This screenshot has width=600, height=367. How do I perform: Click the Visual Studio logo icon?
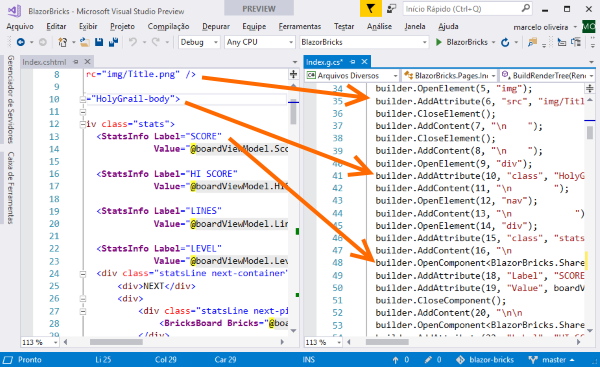coord(15,10)
